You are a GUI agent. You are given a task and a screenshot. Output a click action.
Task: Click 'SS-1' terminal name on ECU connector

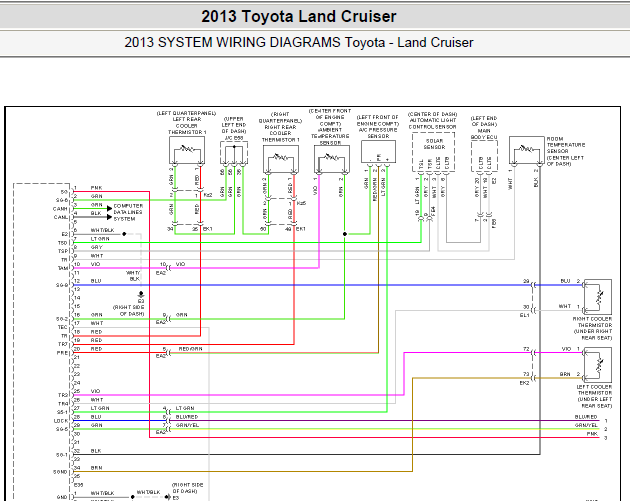(x=62, y=412)
